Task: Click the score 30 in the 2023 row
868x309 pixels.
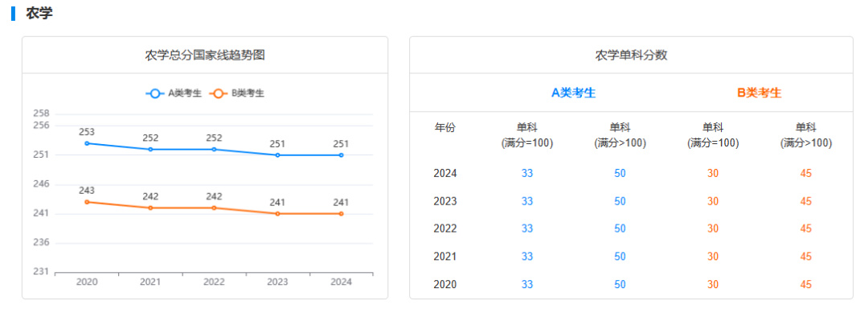Action: pyautogui.click(x=713, y=201)
